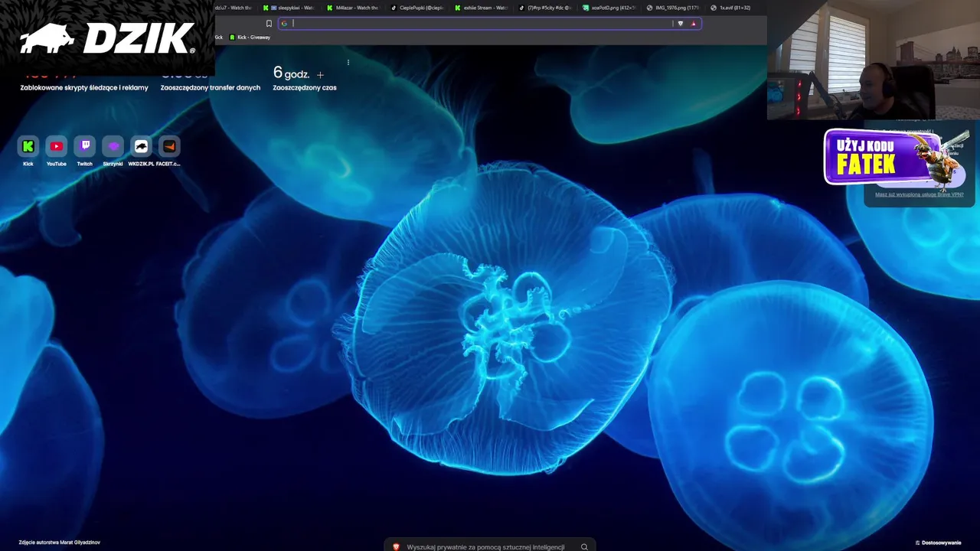
Task: Click the Brave lion in the bottom search
Action: [396, 546]
